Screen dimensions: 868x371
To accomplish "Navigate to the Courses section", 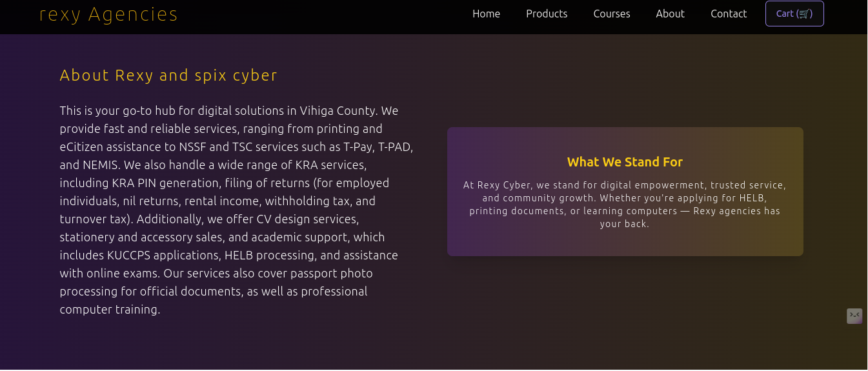I will (612, 14).
